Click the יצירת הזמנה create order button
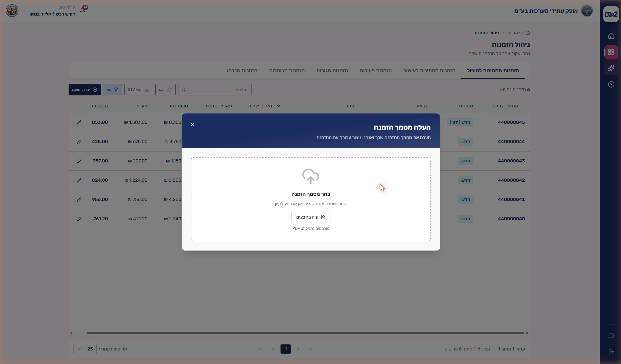Image resolution: width=621 pixels, height=364 pixels. tap(84, 90)
